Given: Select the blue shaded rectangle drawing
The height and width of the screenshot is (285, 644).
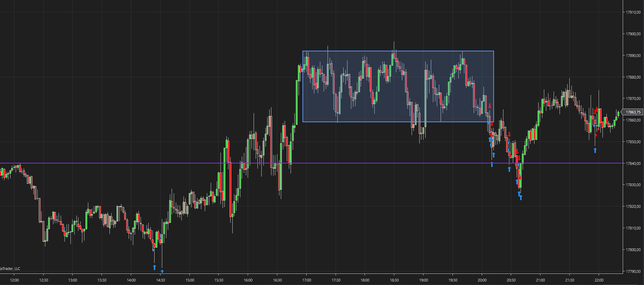Looking at the screenshot, I should 398,86.
